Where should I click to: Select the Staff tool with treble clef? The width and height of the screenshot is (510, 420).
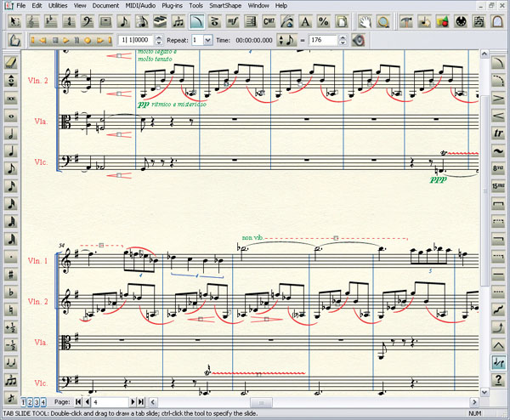tap(32, 22)
